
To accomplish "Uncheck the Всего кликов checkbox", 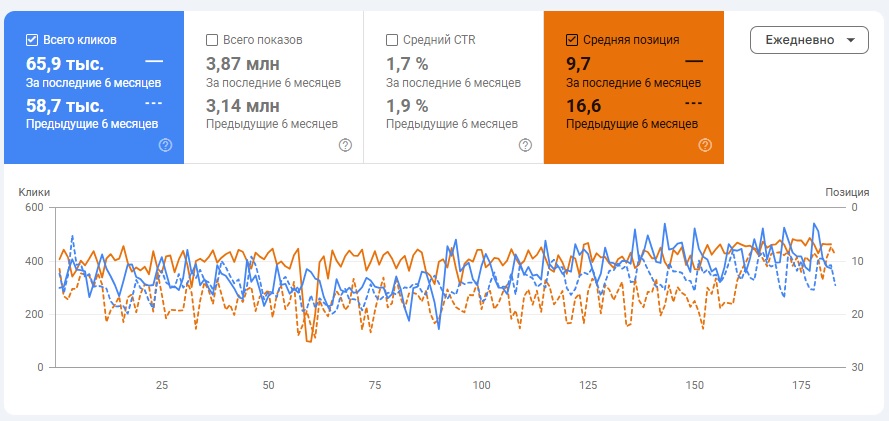I will tap(32, 40).
